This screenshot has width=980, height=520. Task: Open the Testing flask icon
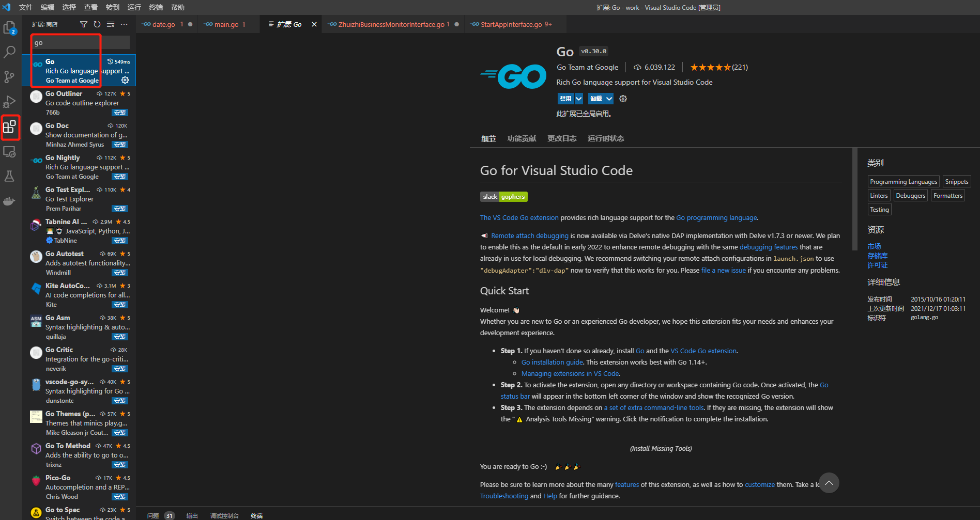coord(10,176)
